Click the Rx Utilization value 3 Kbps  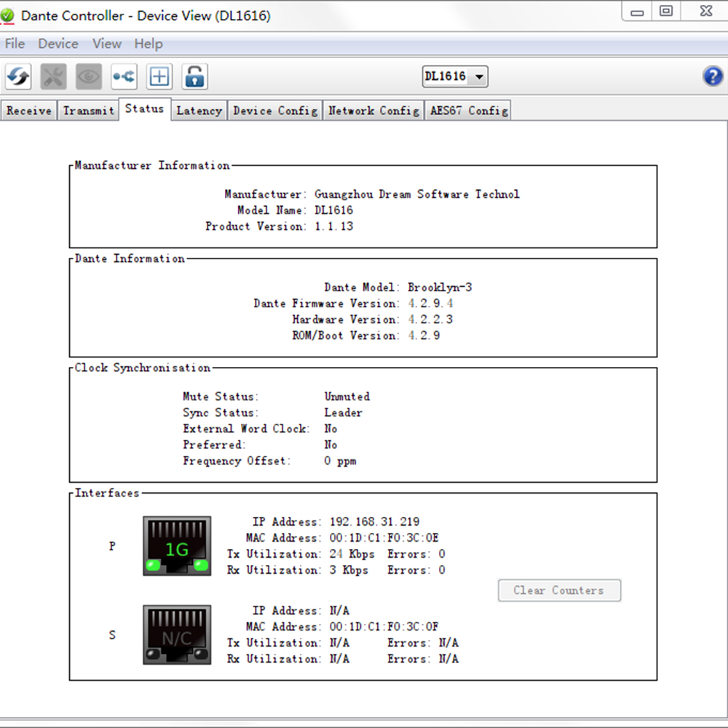[x=349, y=570]
